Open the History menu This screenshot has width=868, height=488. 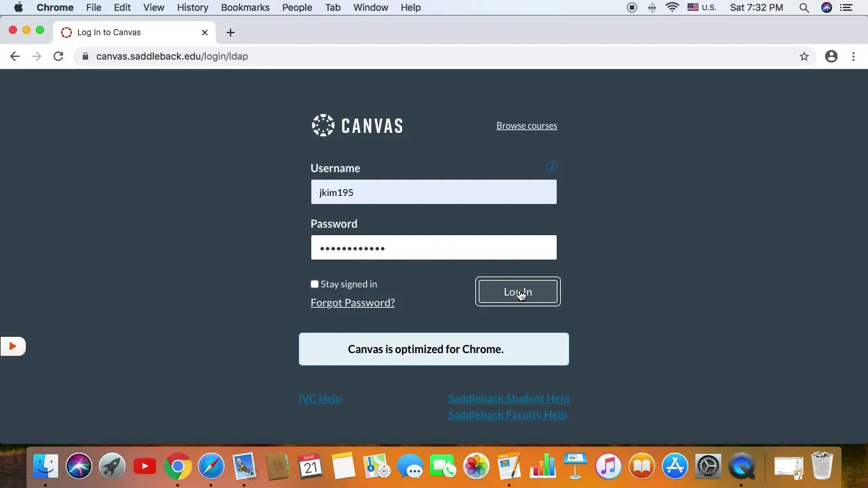pyautogui.click(x=193, y=7)
